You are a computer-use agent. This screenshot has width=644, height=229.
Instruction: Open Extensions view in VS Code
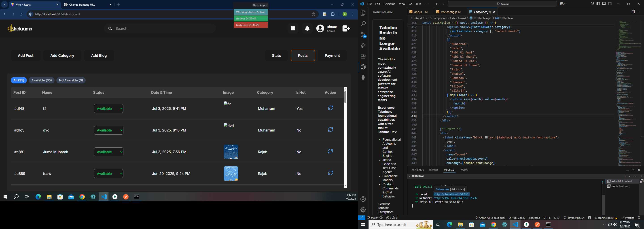pyautogui.click(x=363, y=56)
